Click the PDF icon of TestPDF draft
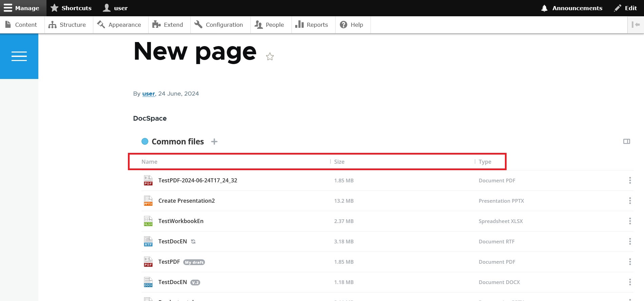The width and height of the screenshot is (644, 301). (x=148, y=262)
